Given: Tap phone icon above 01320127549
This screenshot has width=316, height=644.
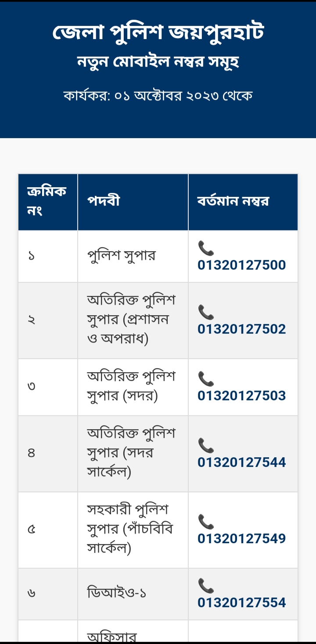Looking at the screenshot, I should 206,522.
